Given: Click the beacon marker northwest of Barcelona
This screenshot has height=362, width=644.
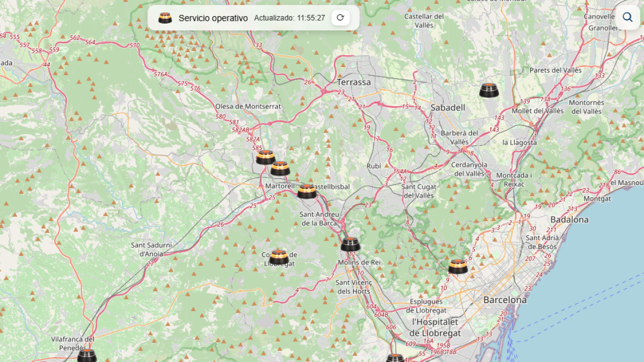Looking at the screenshot, I should click(x=458, y=267).
